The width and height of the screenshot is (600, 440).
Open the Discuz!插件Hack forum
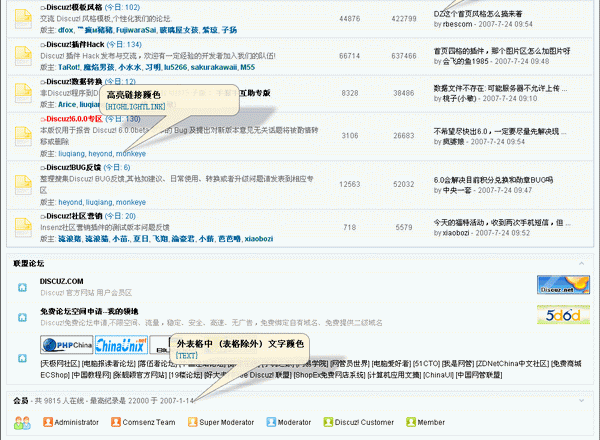75,44
